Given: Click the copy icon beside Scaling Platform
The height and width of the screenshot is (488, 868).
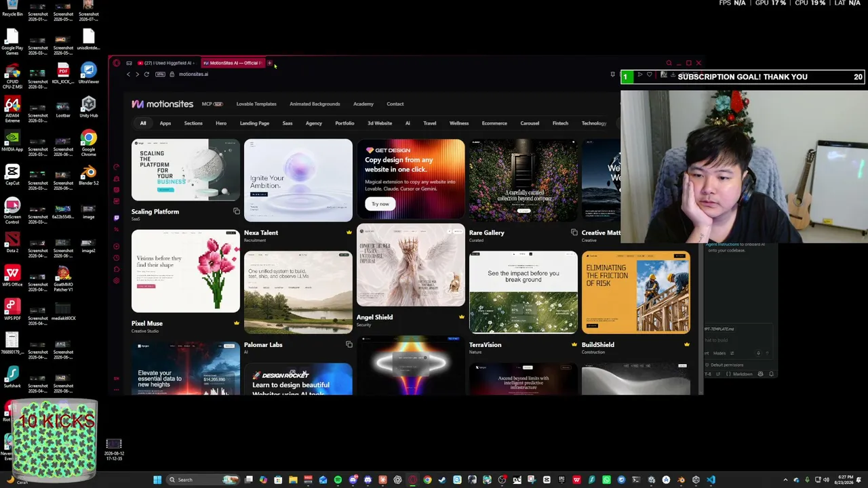Looking at the screenshot, I should [236, 211].
